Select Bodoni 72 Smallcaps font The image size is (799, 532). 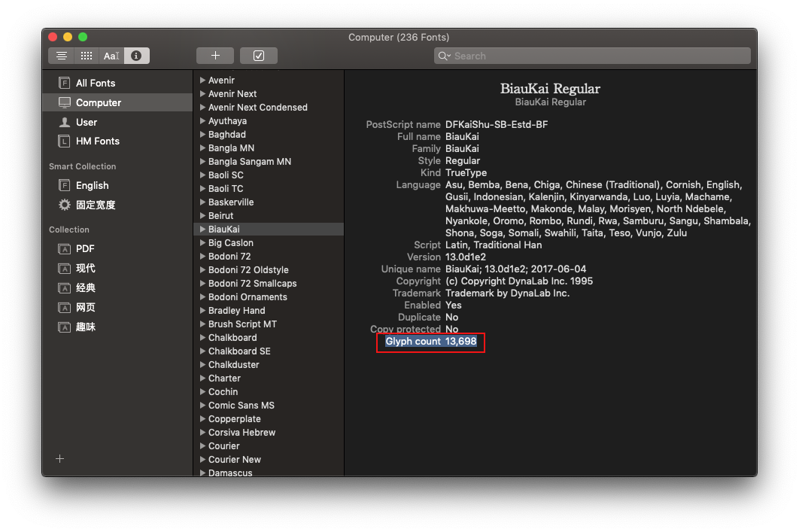point(269,284)
